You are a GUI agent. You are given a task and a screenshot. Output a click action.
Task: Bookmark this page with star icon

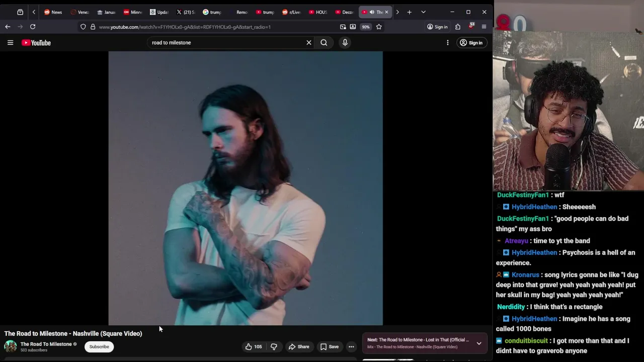[x=379, y=27]
